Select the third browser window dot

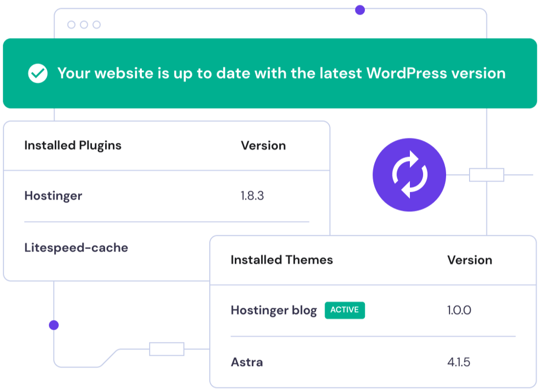tap(96, 23)
